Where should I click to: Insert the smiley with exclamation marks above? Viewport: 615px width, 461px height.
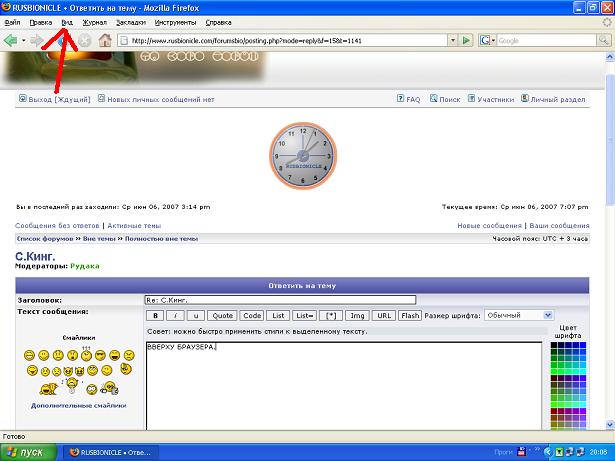coord(86,354)
